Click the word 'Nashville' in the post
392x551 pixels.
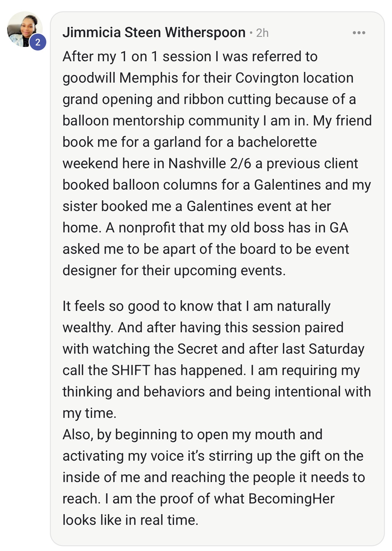pyautogui.click(x=197, y=163)
